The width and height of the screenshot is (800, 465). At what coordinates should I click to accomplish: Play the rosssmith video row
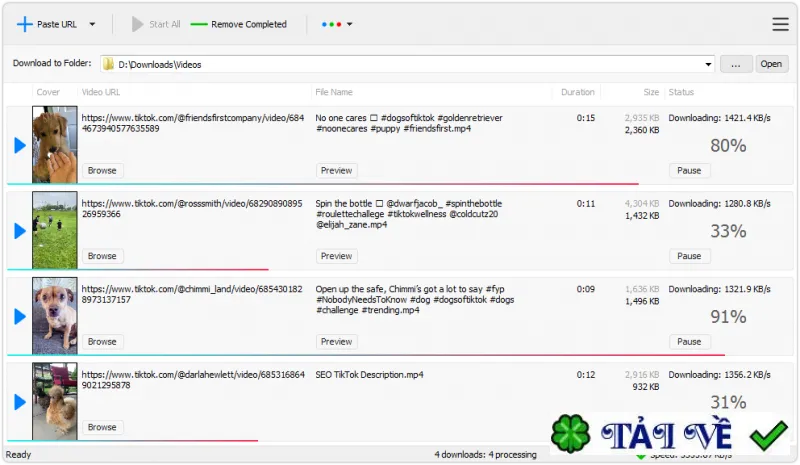[20, 231]
